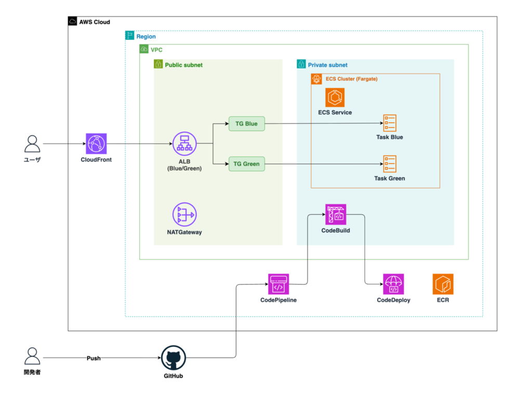Select the CodeBuild icon
This screenshot has height=396, width=532.
[x=336, y=214]
